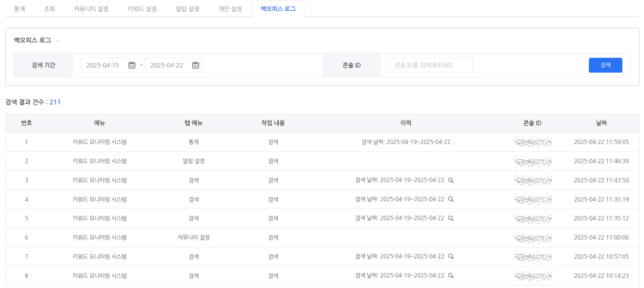Viewport: 644px width, 288px height.
Task: Click the magnifier icon in row 7
Action: [x=451, y=256]
